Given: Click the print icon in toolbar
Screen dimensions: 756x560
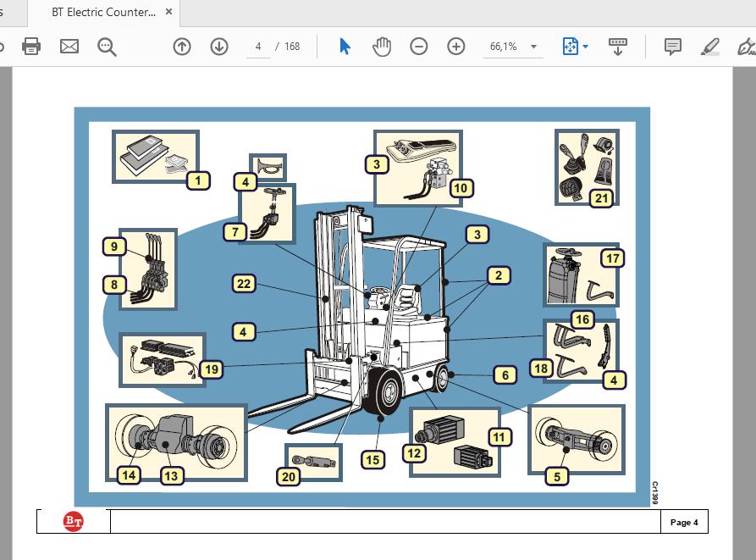Looking at the screenshot, I should tap(31, 47).
